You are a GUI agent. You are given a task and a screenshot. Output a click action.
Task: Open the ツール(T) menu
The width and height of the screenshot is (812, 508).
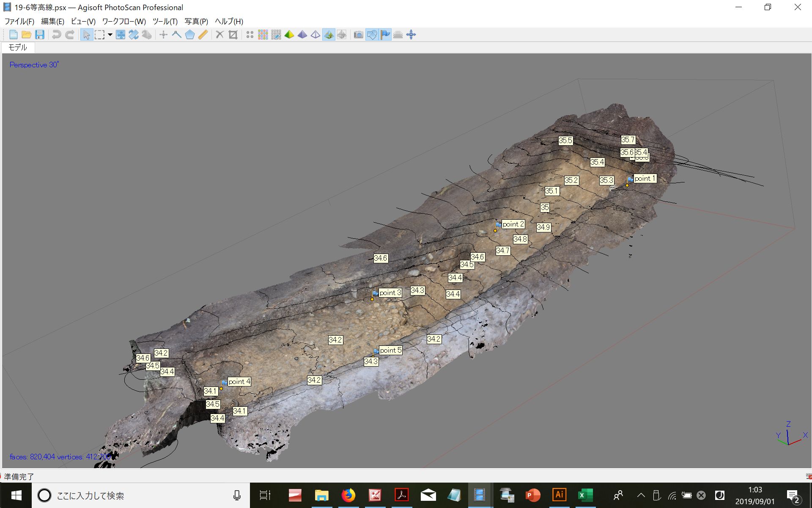[165, 21]
